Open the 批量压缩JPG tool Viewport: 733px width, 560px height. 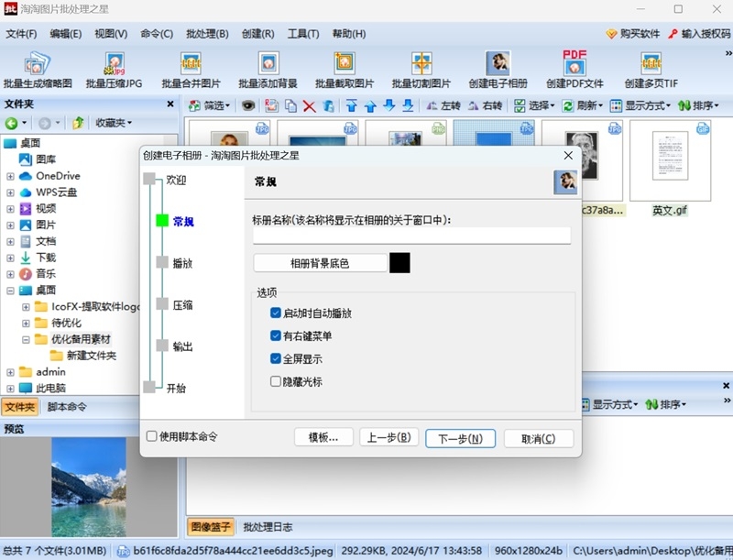pyautogui.click(x=114, y=71)
